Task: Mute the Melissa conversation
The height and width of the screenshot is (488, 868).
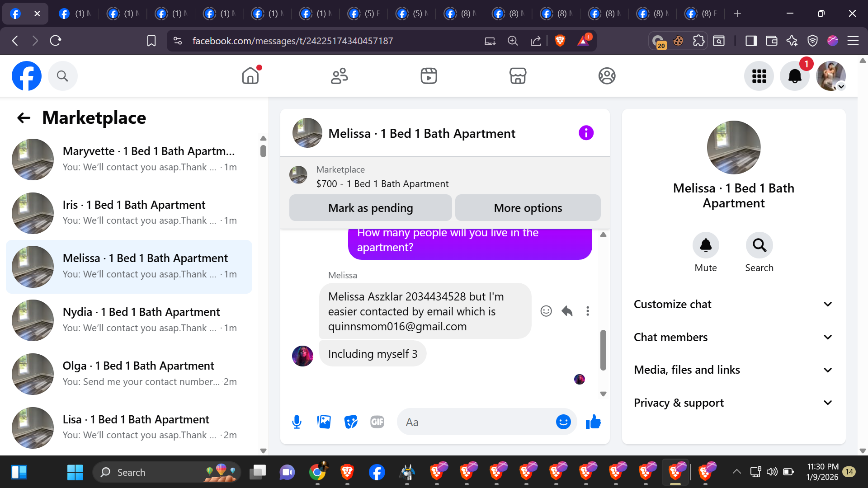Action: click(705, 245)
